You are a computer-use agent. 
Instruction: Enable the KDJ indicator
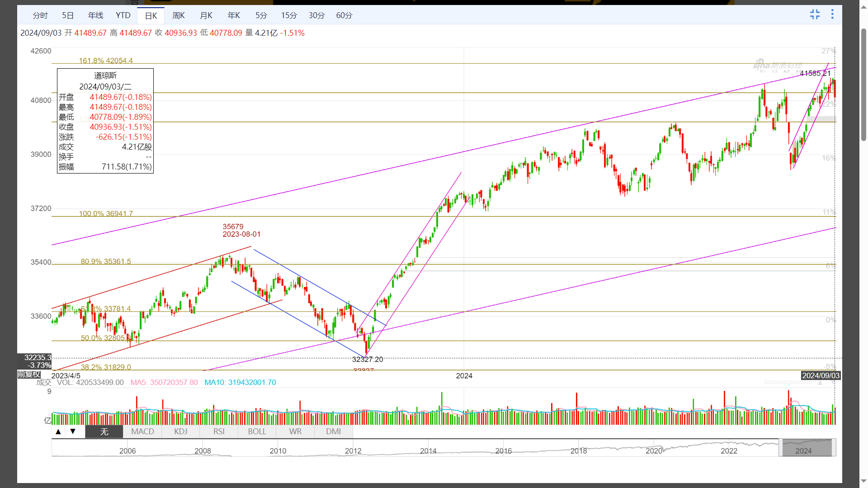(x=180, y=432)
